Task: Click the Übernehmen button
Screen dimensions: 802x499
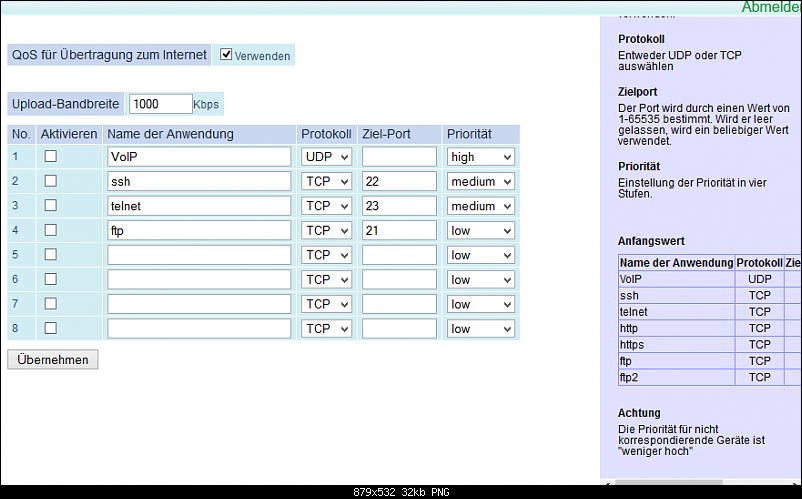Action: tap(53, 359)
